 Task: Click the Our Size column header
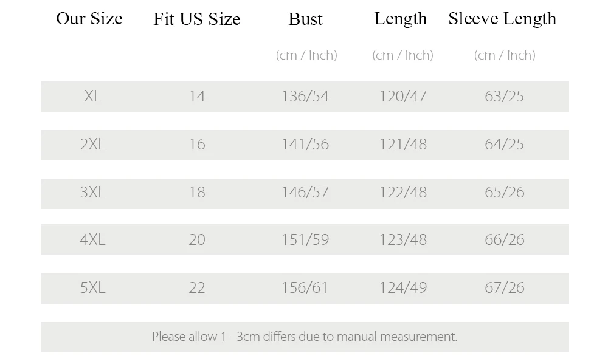tap(89, 18)
